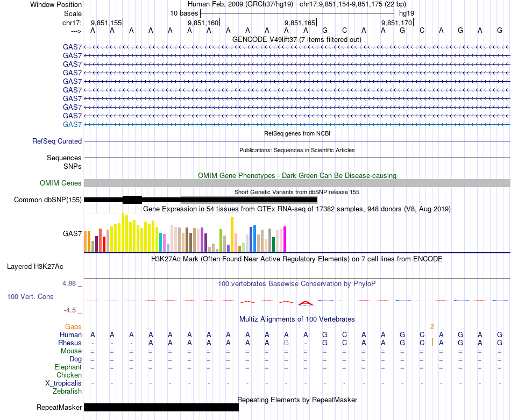This screenshot has height=420, width=511.
Task: Select the Mouse alignment row label
Action: (x=71, y=351)
